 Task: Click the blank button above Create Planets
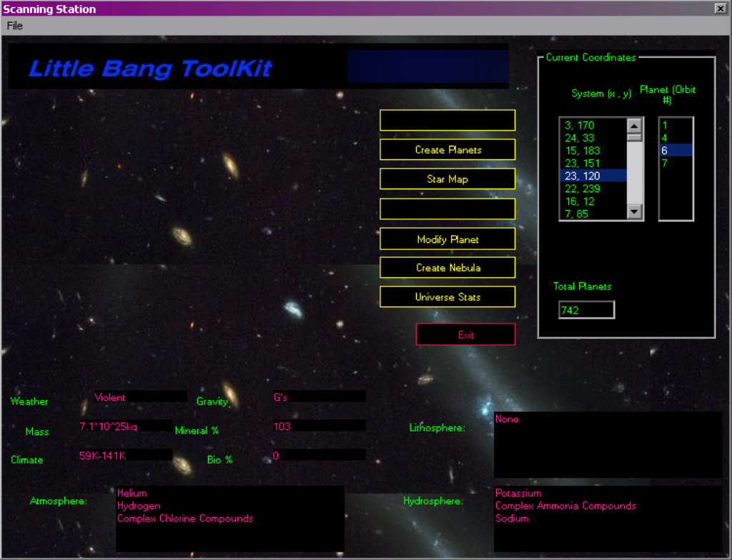[447, 120]
